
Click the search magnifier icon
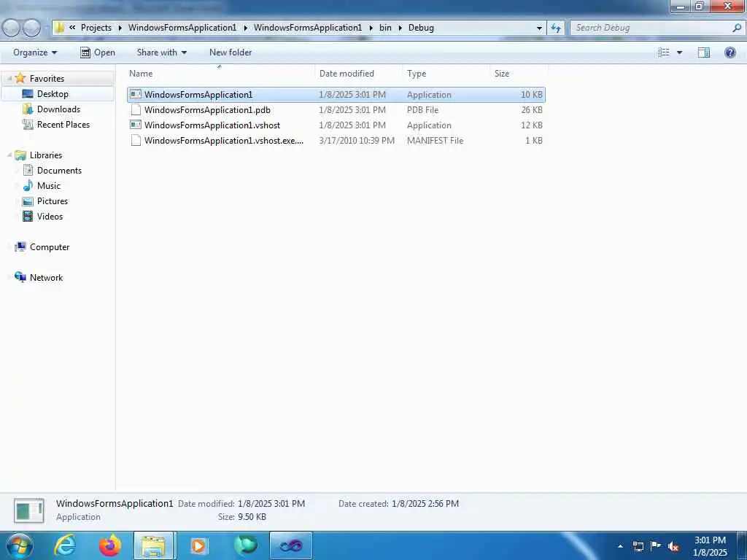(737, 28)
